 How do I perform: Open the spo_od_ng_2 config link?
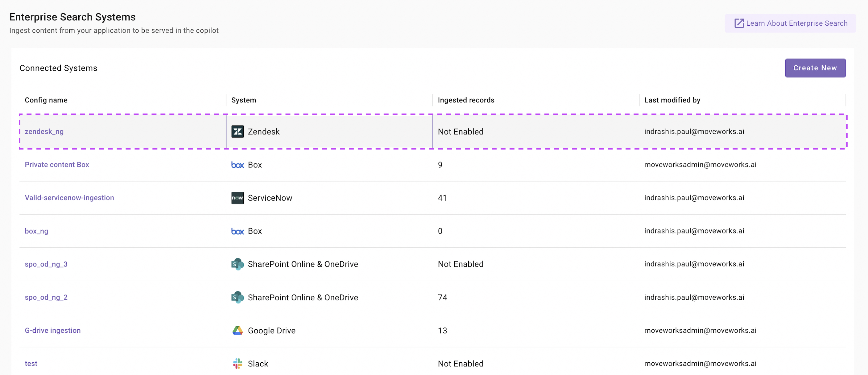click(x=46, y=297)
